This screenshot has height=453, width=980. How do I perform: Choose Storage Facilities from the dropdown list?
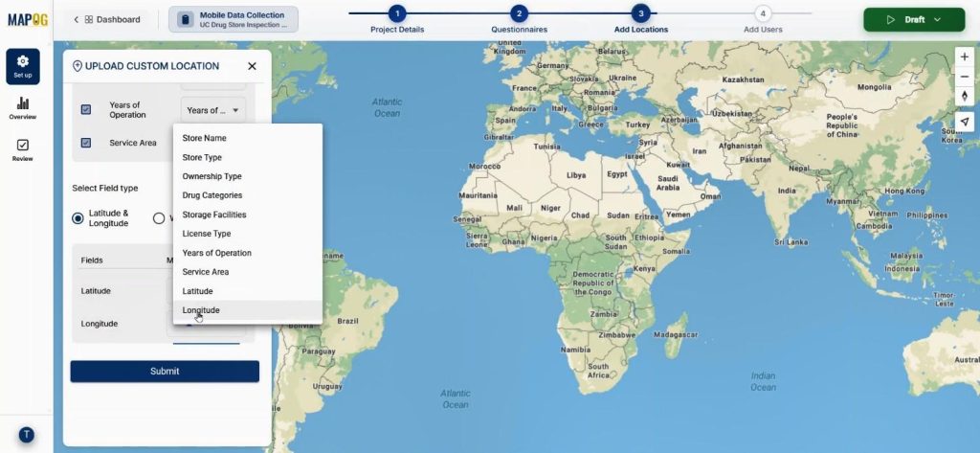[x=248, y=215]
